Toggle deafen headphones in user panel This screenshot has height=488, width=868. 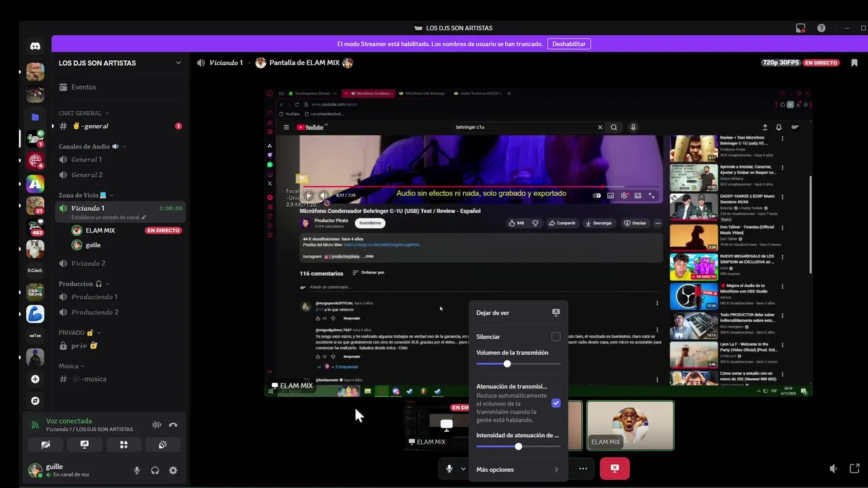tap(155, 470)
